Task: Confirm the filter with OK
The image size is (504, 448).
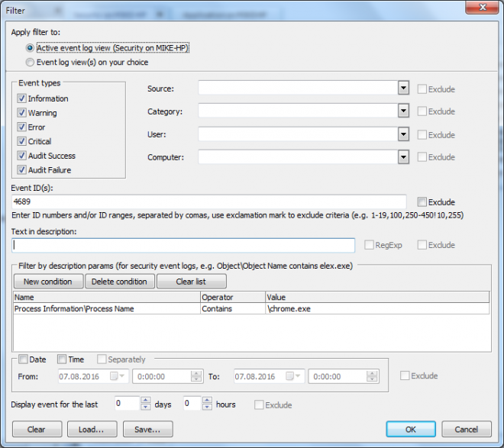Action: point(411,430)
